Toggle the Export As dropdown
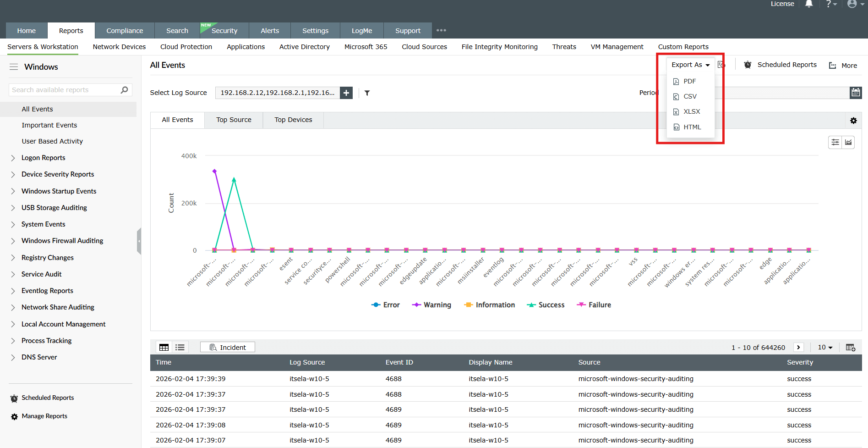The image size is (868, 448). [690, 65]
